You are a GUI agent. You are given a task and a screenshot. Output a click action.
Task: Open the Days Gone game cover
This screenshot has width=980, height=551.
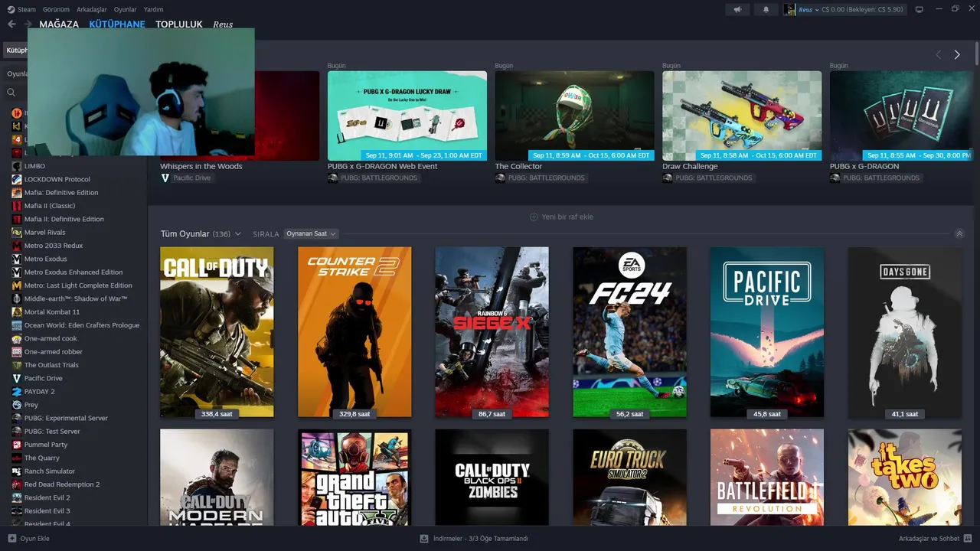905,332
